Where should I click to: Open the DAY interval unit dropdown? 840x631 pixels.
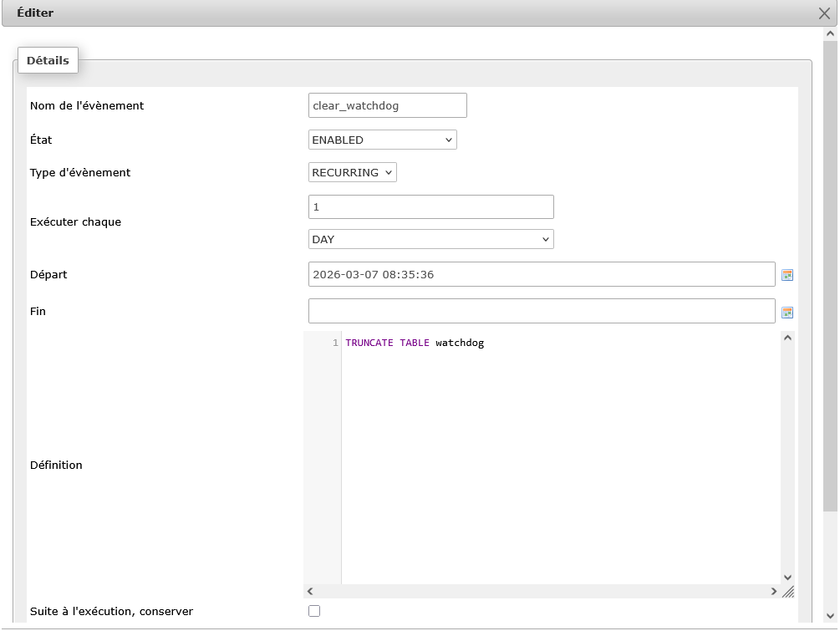(430, 238)
